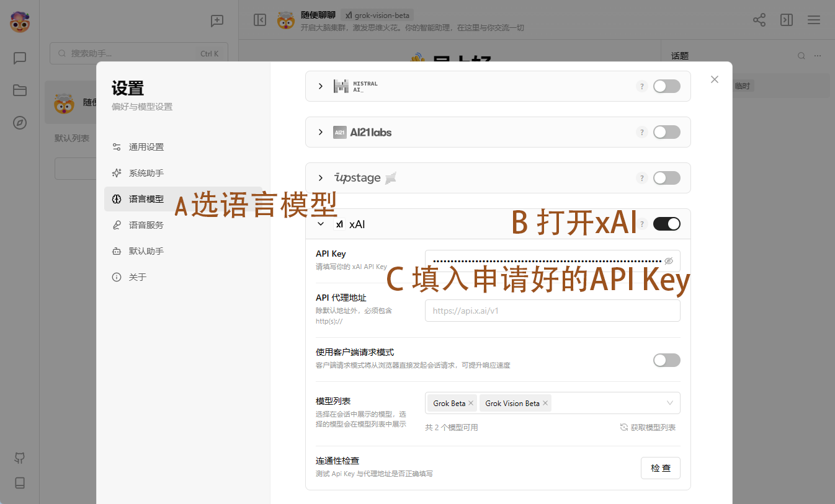Close the settings dialog
835x504 pixels.
pyautogui.click(x=715, y=79)
